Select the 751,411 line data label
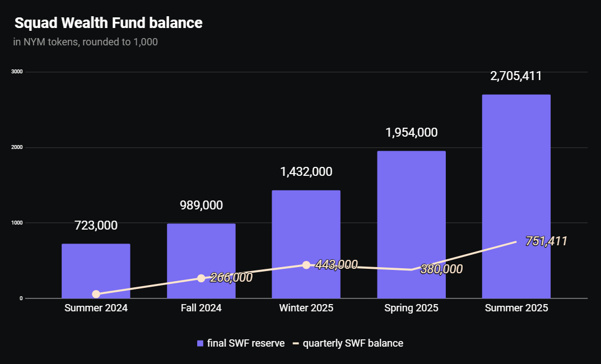 click(x=546, y=241)
